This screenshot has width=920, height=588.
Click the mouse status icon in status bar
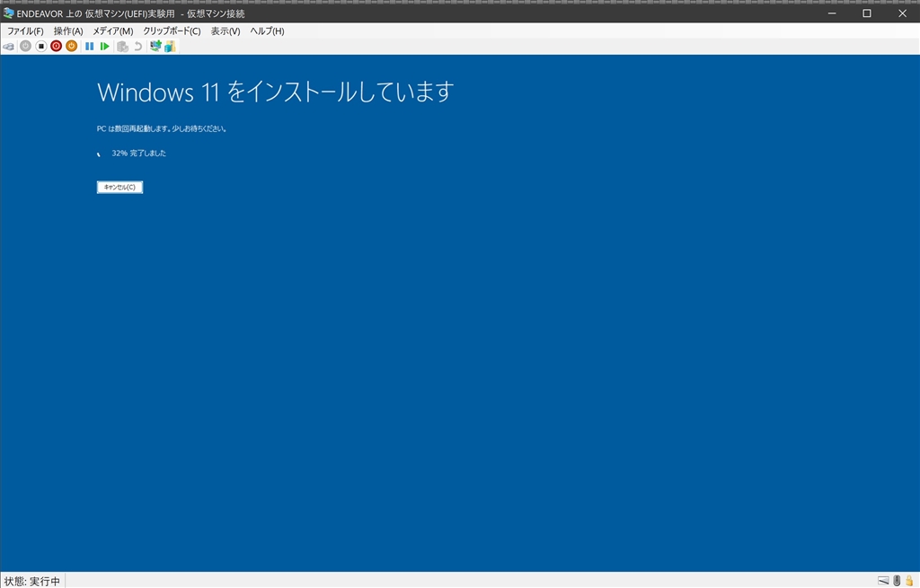point(897,581)
